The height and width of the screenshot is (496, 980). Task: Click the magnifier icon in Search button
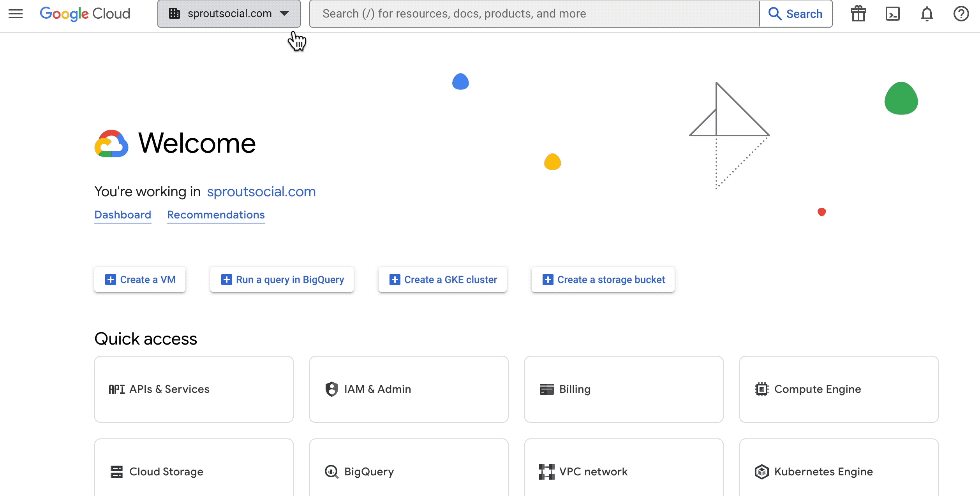775,14
